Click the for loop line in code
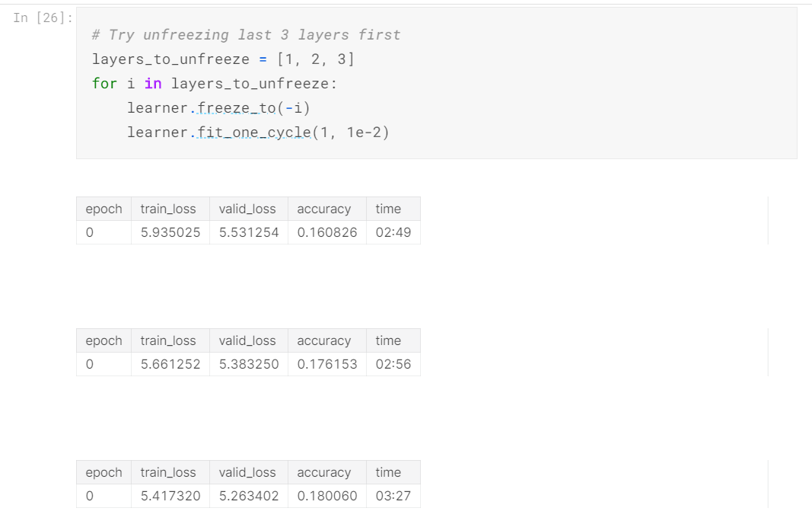812x524 pixels. [x=214, y=84]
